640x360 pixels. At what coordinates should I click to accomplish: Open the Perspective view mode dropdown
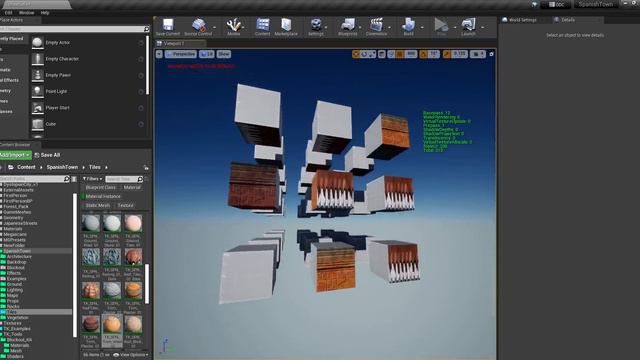(181, 54)
